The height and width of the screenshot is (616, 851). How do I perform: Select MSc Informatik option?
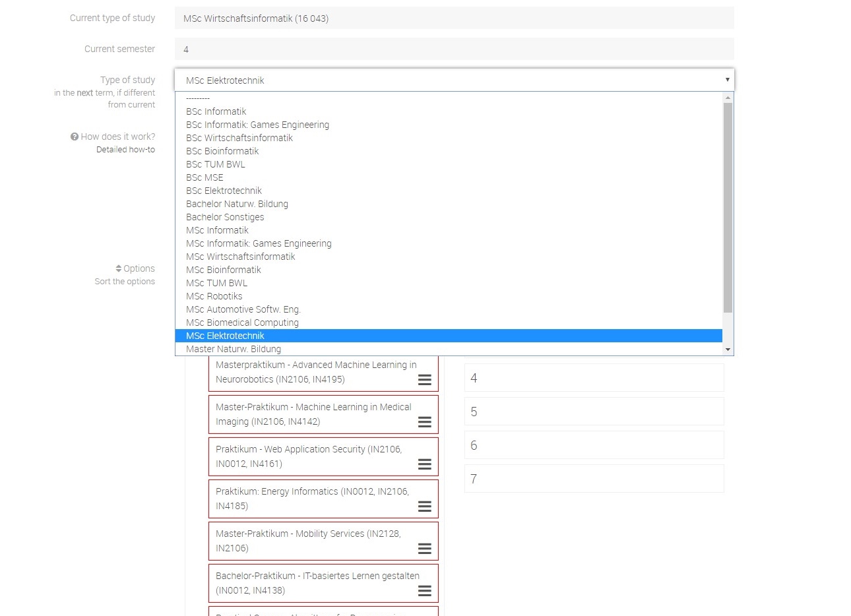[449, 230]
